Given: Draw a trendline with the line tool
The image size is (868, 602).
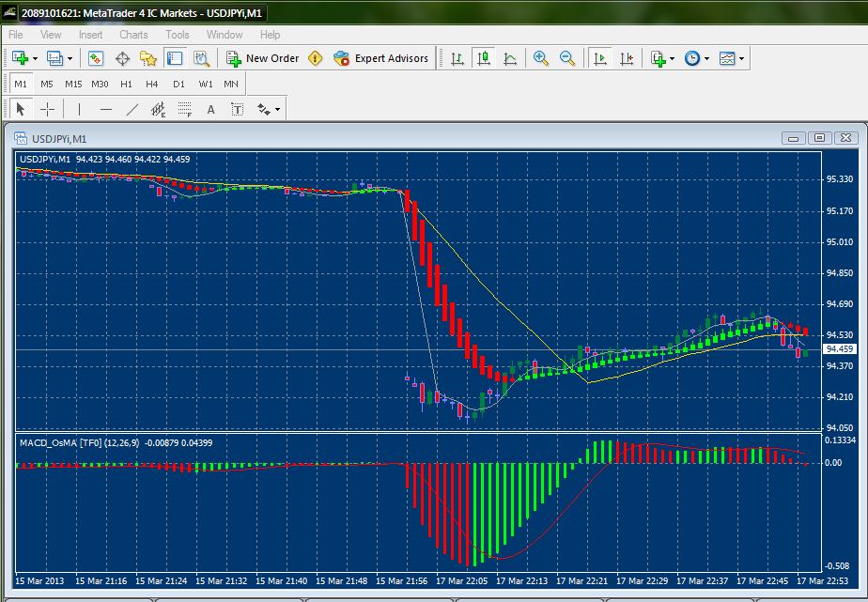Looking at the screenshot, I should 132,109.
